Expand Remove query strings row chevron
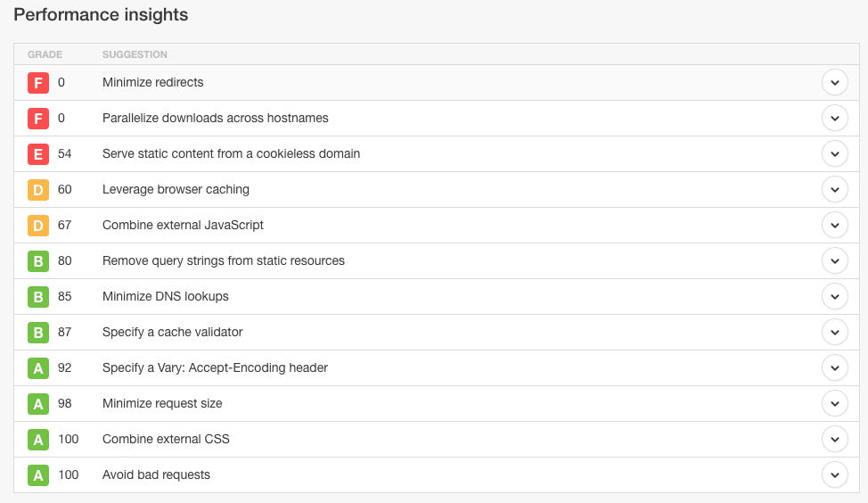 (834, 260)
